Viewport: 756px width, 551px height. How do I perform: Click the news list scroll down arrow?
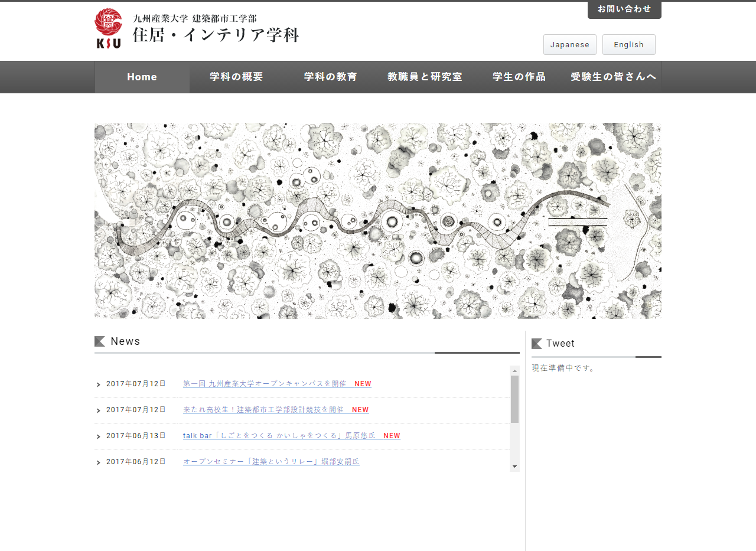[515, 467]
